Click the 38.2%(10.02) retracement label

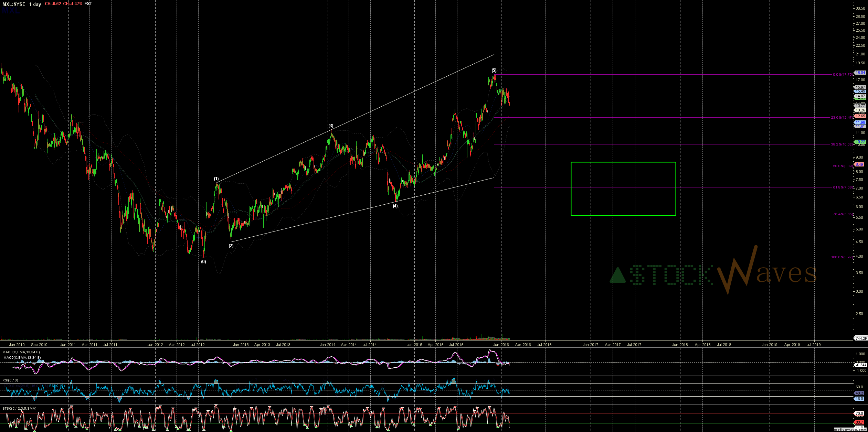[841, 144]
